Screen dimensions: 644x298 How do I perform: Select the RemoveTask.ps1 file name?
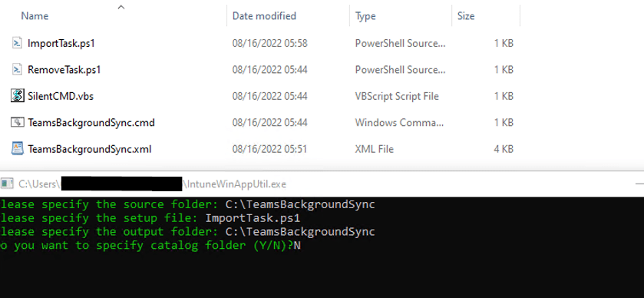click(64, 69)
